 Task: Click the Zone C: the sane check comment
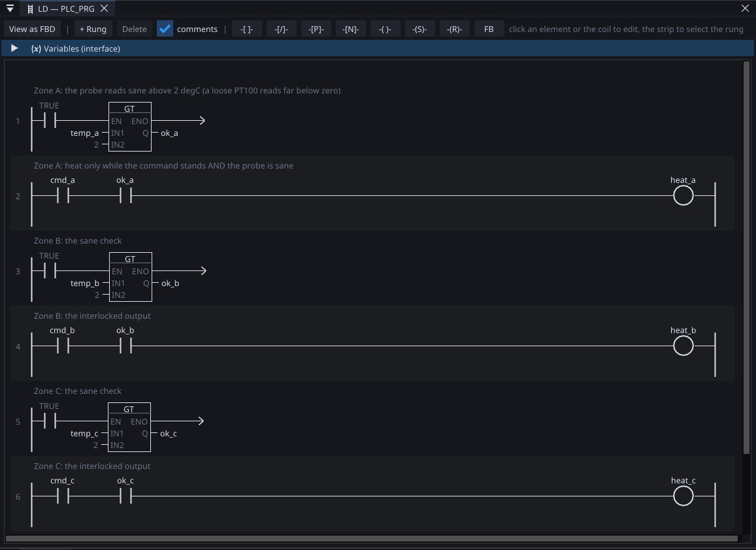[x=78, y=391]
